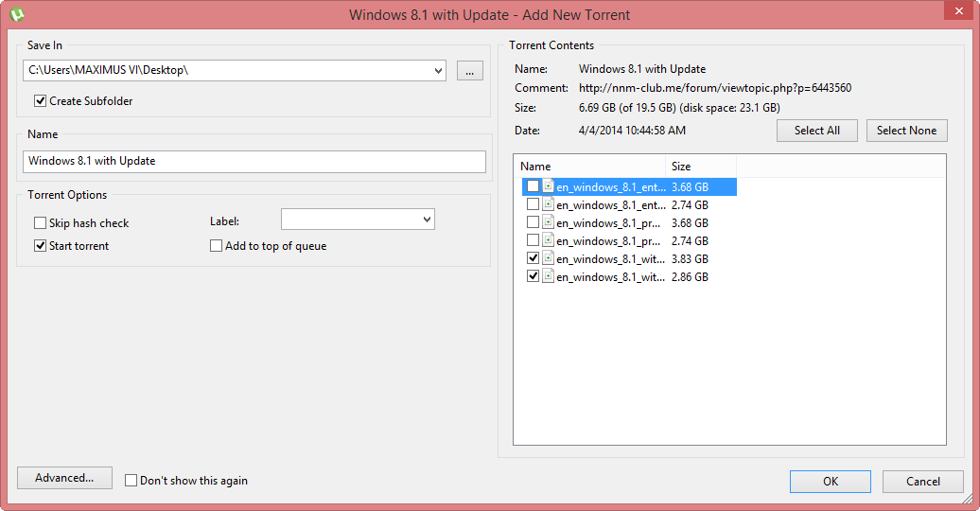Click the Save In path text C:\Users\MAXIMUS VI\Desktop\

[x=108, y=70]
